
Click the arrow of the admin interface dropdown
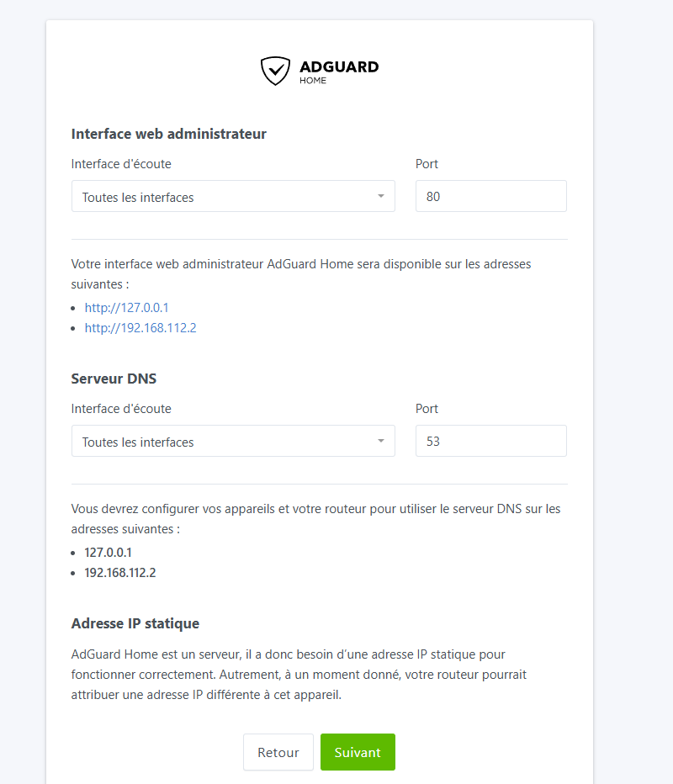pyautogui.click(x=381, y=196)
